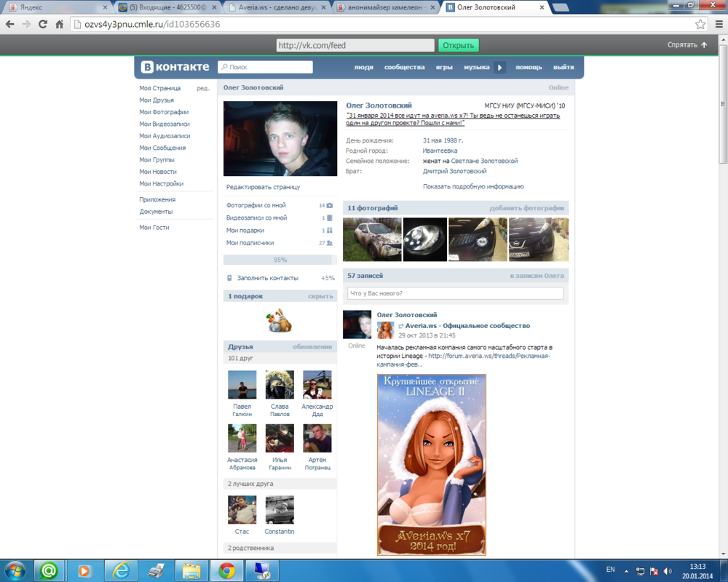Viewport: 728px width, 582px height.
Task: Hide the gift section with 'скрыть'
Action: 320,296
